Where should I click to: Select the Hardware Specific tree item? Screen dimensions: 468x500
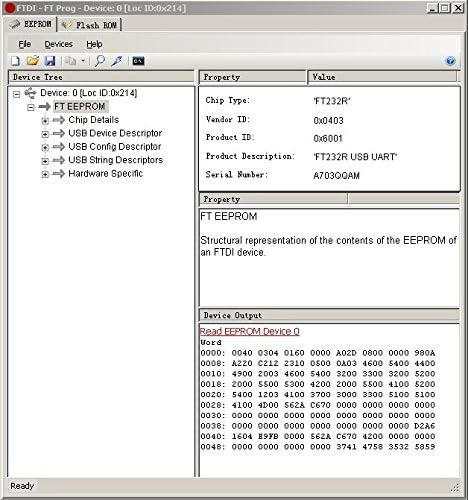point(105,173)
